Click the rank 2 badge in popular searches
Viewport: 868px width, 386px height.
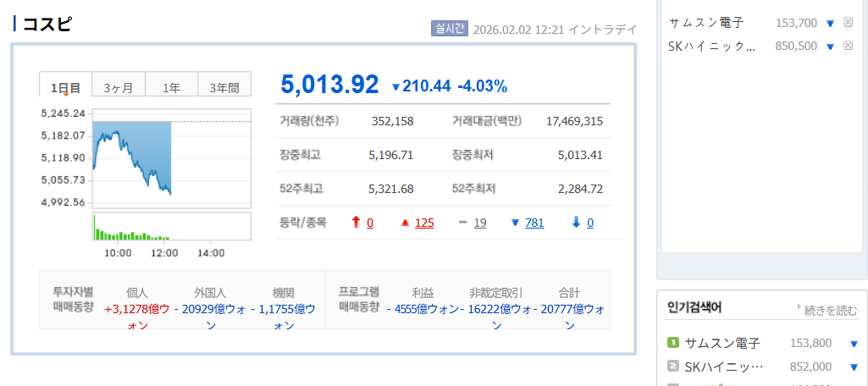point(673,366)
